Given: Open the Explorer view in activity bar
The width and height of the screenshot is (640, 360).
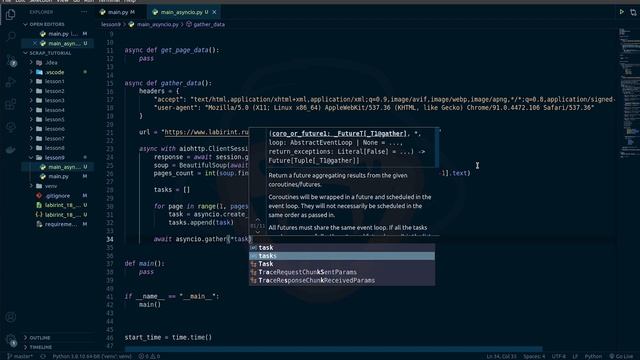Looking at the screenshot, I should [11, 15].
